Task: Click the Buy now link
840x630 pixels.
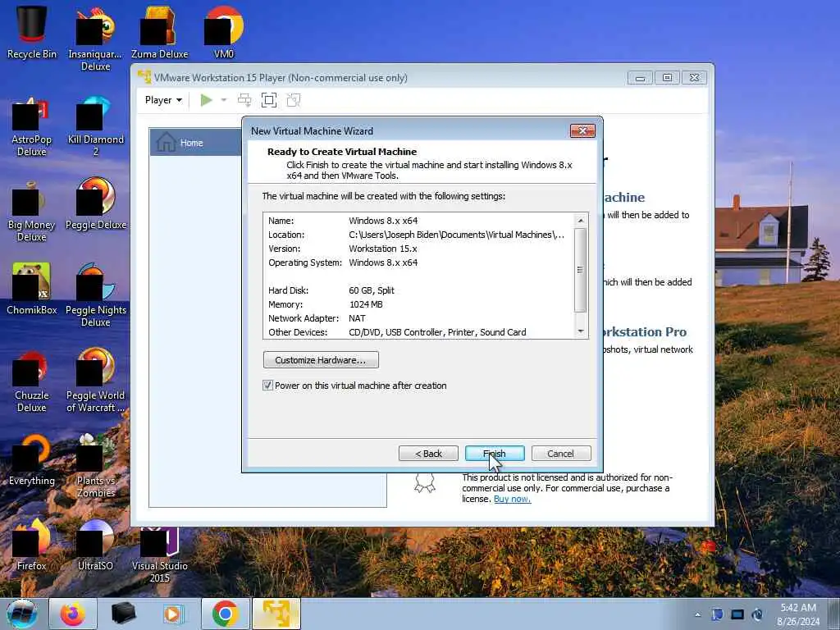Action: point(512,499)
